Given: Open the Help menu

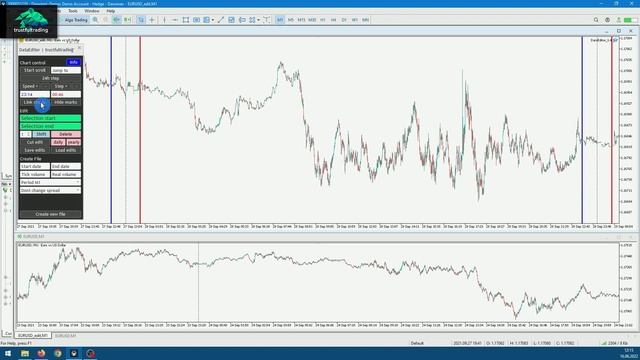Looking at the screenshot, I should (111, 11).
